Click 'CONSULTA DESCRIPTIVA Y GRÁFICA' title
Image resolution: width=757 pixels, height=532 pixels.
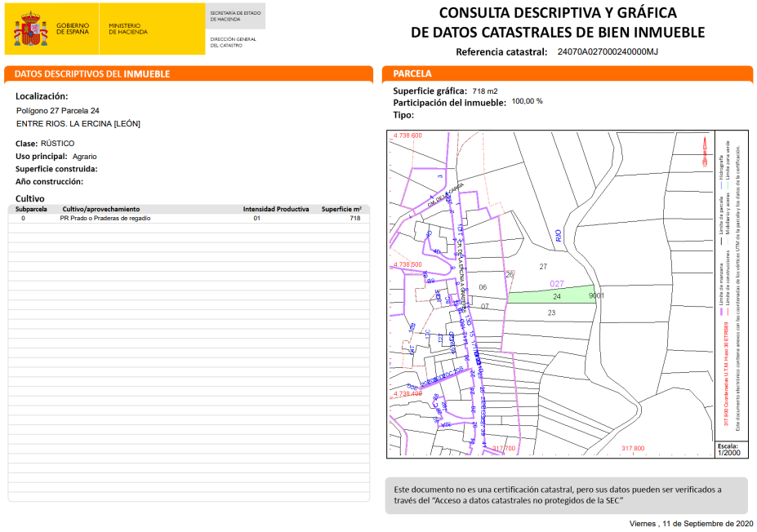558,12
